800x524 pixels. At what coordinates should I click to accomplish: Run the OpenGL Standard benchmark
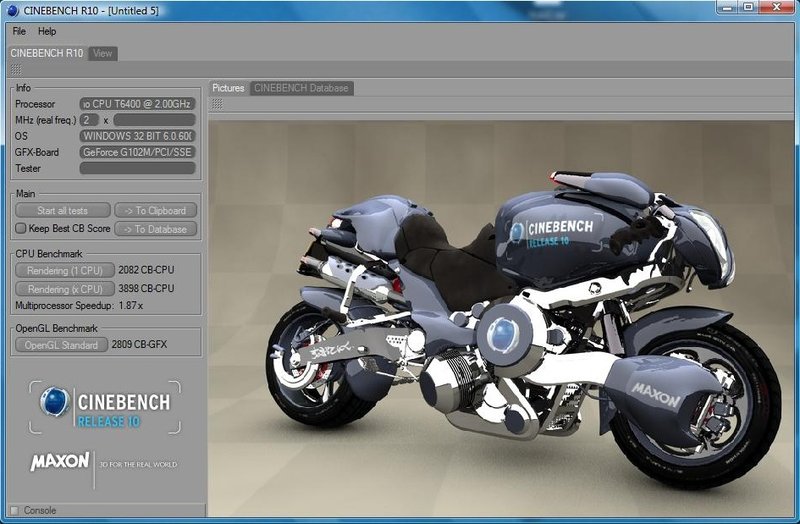61,345
